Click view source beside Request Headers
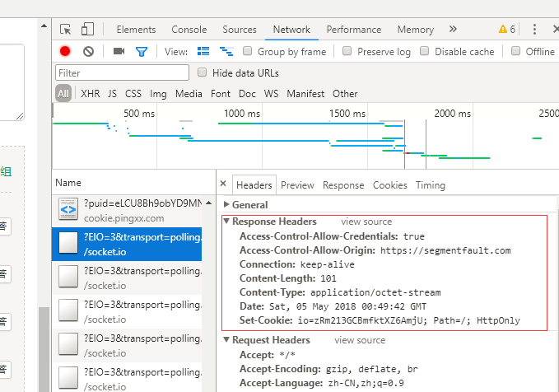Image resolution: width=559 pixels, height=392 pixels. pos(360,340)
